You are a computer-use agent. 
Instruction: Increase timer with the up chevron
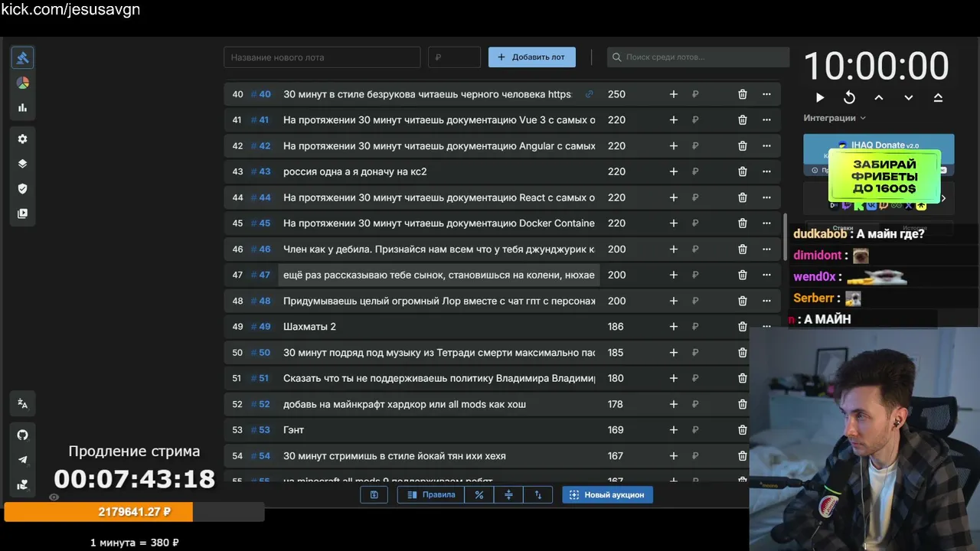pyautogui.click(x=879, y=97)
